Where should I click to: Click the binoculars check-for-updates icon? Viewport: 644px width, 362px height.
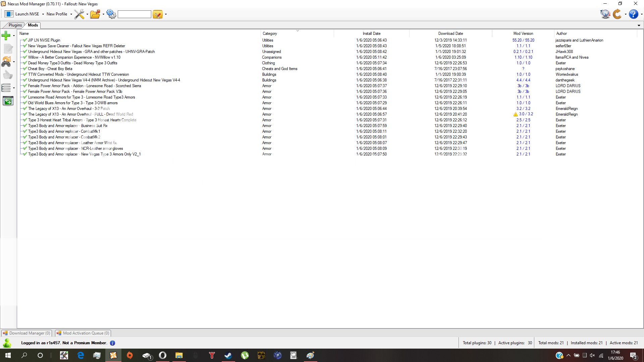[x=6, y=62]
